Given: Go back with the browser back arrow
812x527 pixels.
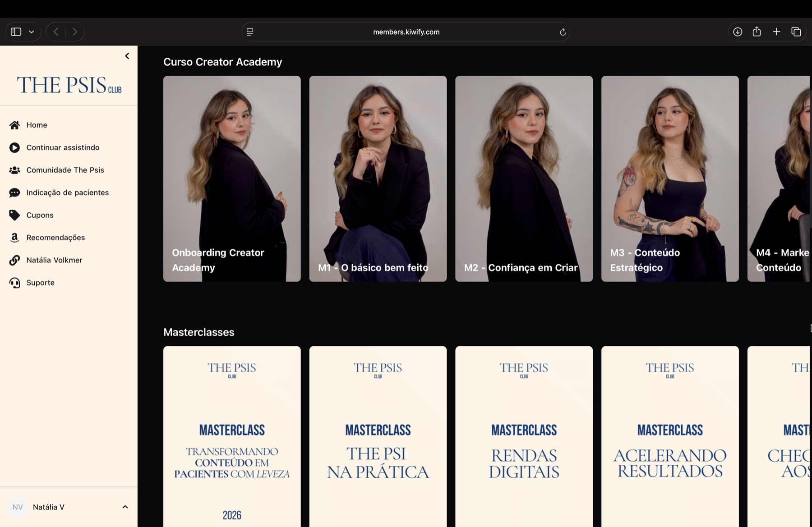Looking at the screenshot, I should 56,32.
